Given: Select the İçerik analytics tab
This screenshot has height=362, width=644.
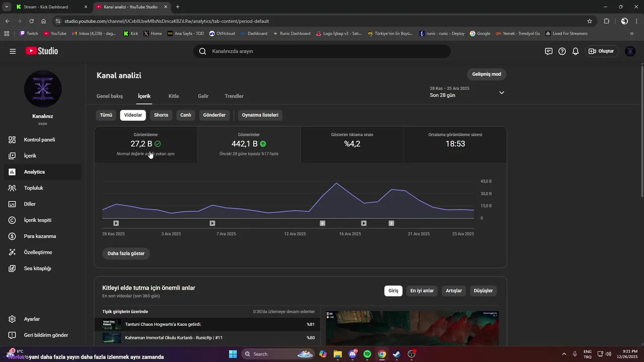Looking at the screenshot, I should 144,96.
